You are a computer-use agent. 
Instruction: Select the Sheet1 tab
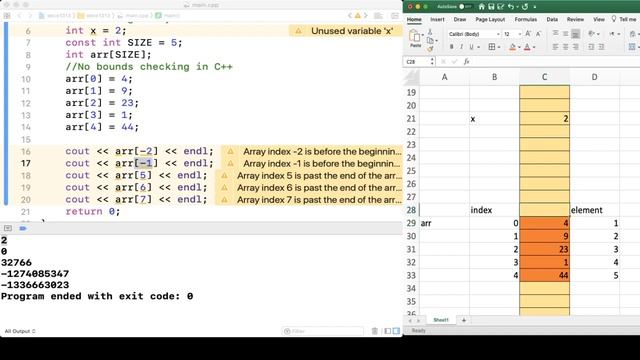[441, 320]
